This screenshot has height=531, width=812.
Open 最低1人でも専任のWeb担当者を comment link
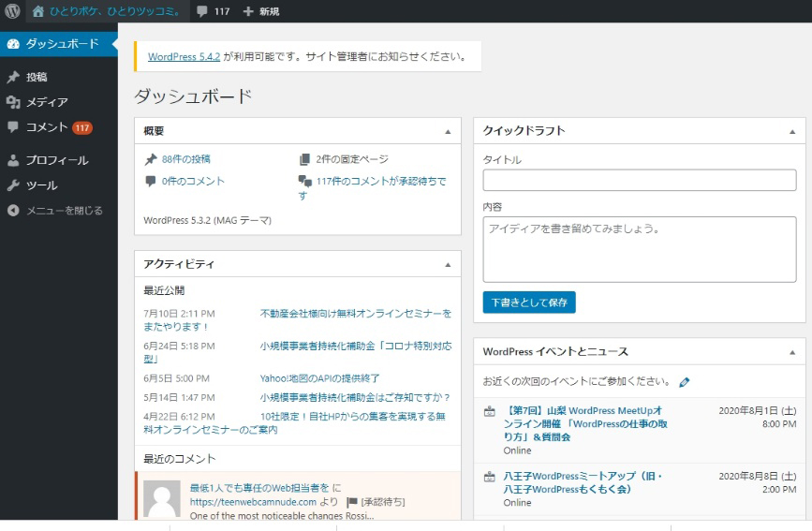[x=259, y=488]
